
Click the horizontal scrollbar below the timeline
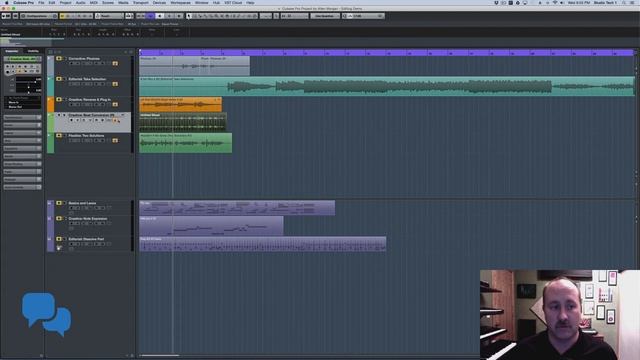click(160, 356)
